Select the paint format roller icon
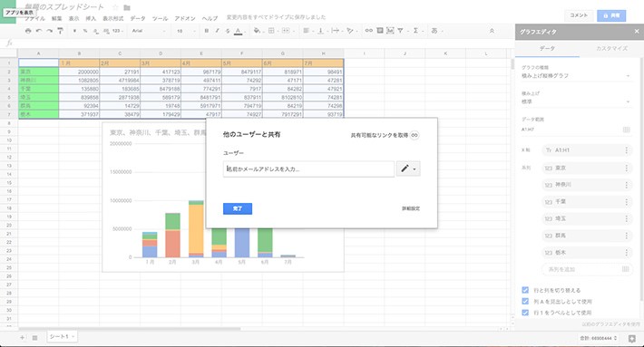644x347 pixels. (x=61, y=31)
